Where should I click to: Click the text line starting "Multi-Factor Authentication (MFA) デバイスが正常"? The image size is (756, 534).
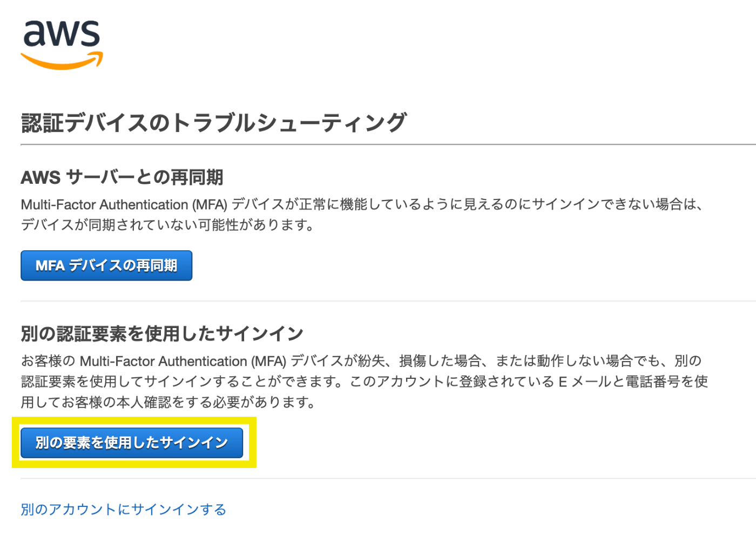361,204
